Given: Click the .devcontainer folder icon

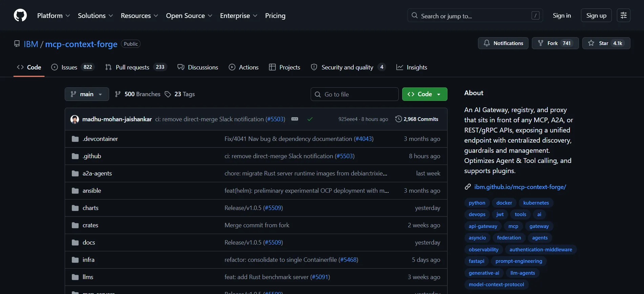Looking at the screenshot, I should point(75,139).
